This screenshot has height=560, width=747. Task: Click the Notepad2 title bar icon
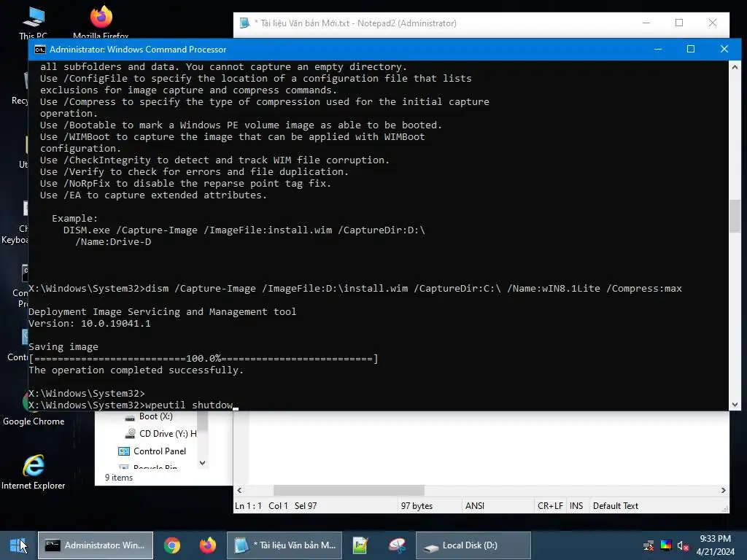click(244, 23)
